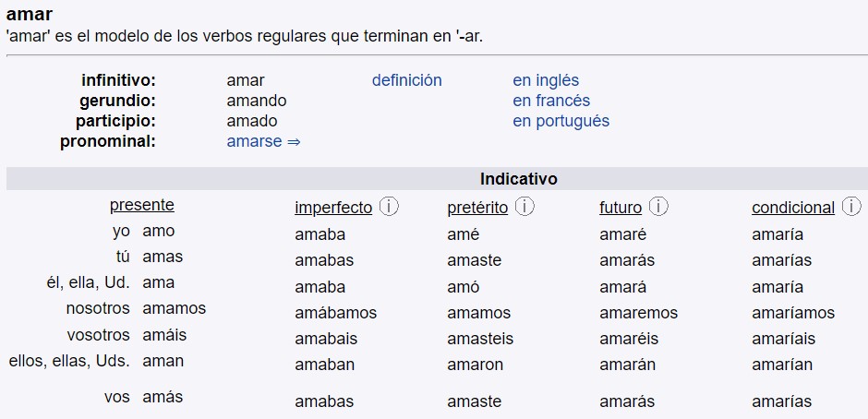Select the imperfecto tense heading
The height and width of the screenshot is (419, 868).
(333, 208)
